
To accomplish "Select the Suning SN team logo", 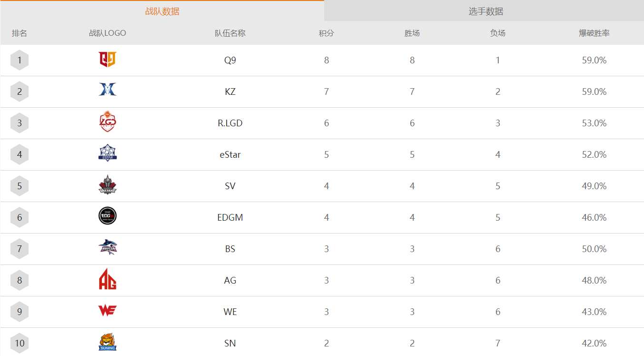I will point(108,343).
